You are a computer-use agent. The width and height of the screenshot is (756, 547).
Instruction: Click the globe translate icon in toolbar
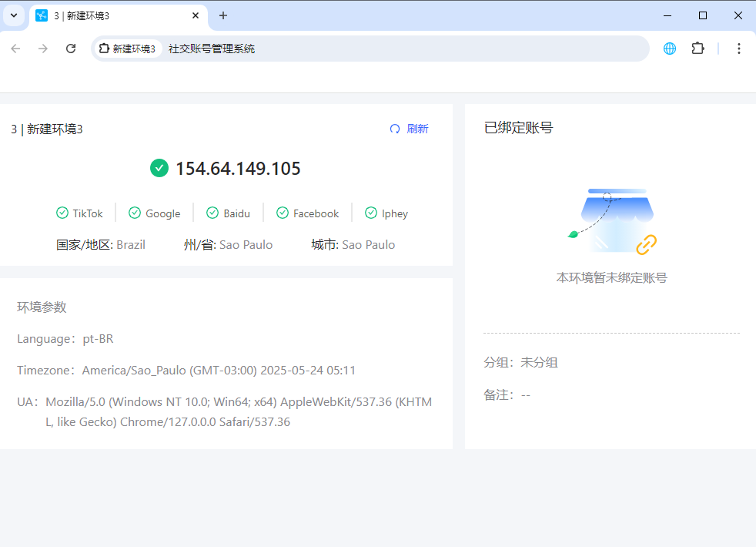(x=670, y=49)
